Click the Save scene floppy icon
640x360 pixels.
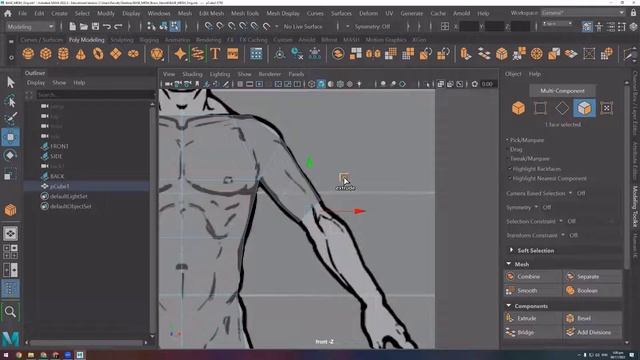[x=95, y=27]
